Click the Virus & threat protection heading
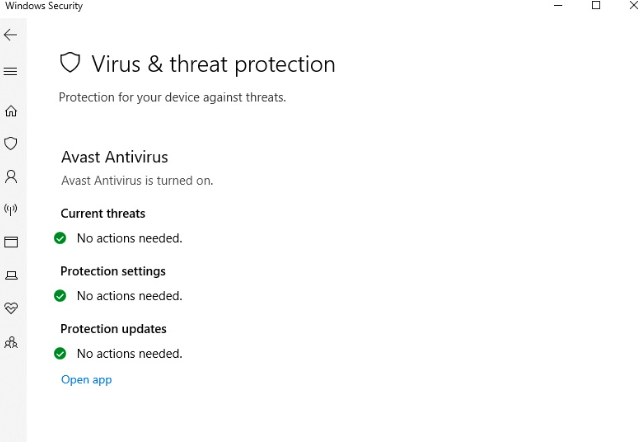 [x=213, y=65]
